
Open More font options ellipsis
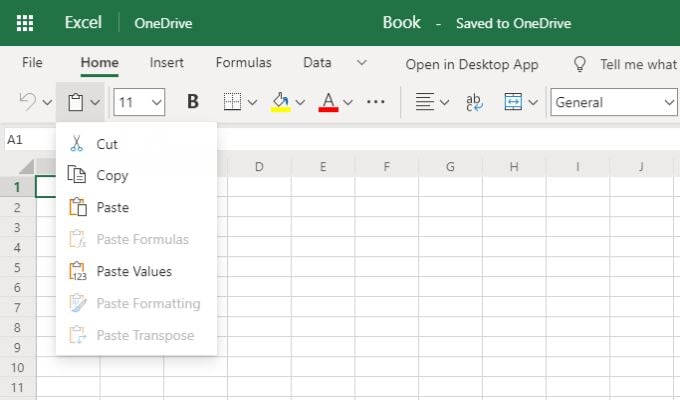376,101
